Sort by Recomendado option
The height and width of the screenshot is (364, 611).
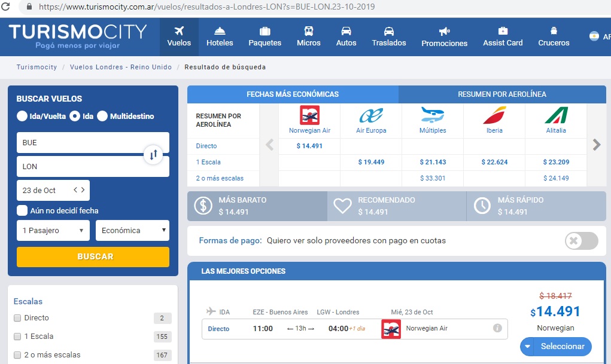click(x=397, y=206)
